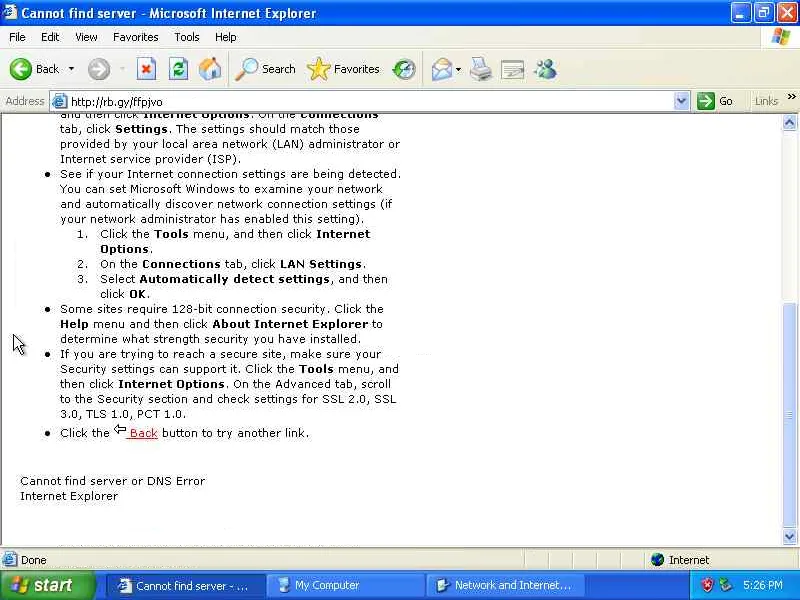The image size is (800, 600).
Task: Click the Internet zone globe icon
Action: [x=658, y=560]
